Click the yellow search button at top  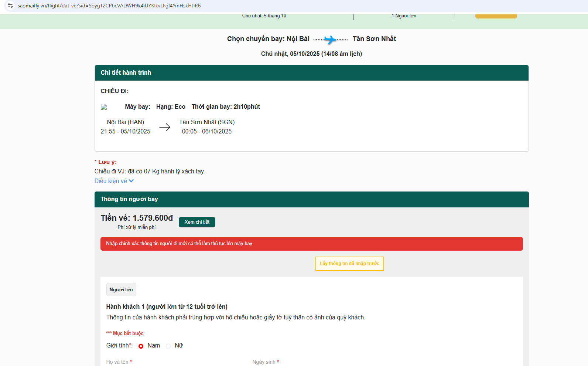click(496, 16)
